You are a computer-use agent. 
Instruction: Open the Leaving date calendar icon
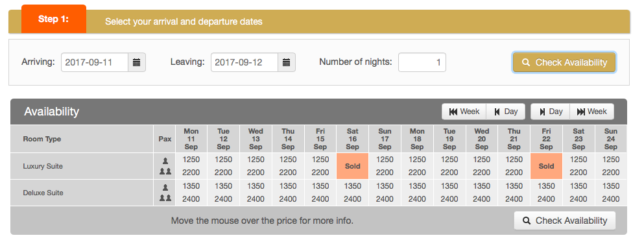click(x=286, y=62)
